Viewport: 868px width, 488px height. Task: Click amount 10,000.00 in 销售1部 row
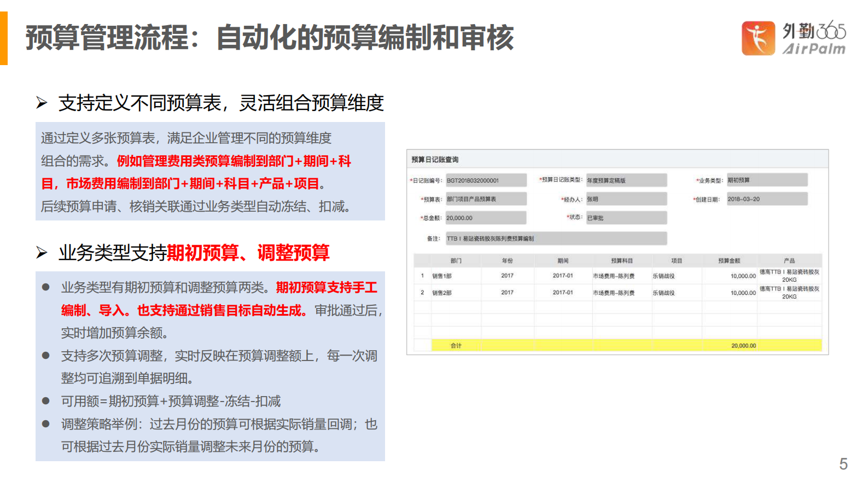coord(743,276)
